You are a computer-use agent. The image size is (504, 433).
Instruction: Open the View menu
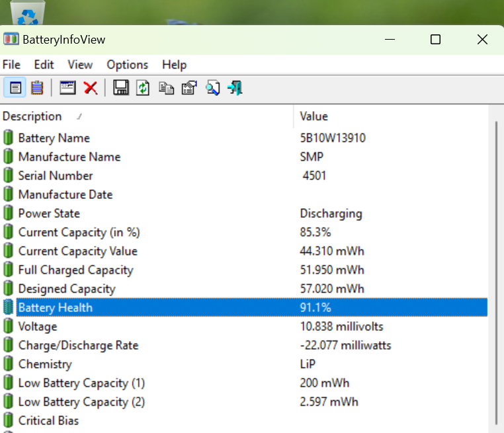coord(80,65)
